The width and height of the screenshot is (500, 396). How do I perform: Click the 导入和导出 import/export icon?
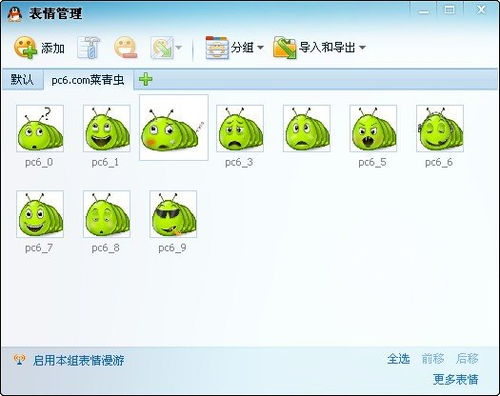[x=284, y=48]
